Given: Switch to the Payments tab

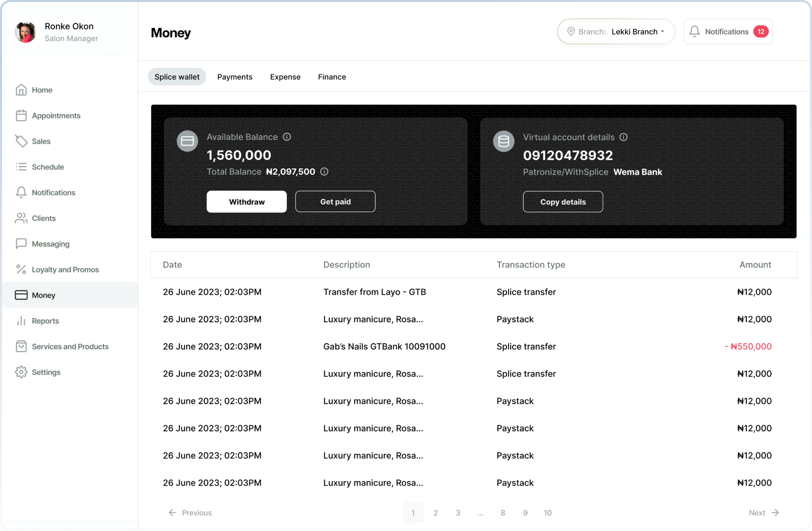Looking at the screenshot, I should tap(235, 77).
